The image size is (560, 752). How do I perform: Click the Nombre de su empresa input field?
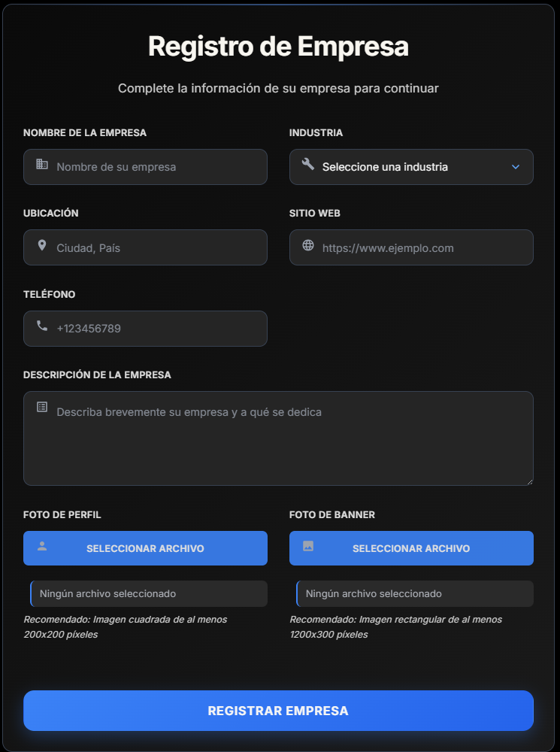click(145, 167)
